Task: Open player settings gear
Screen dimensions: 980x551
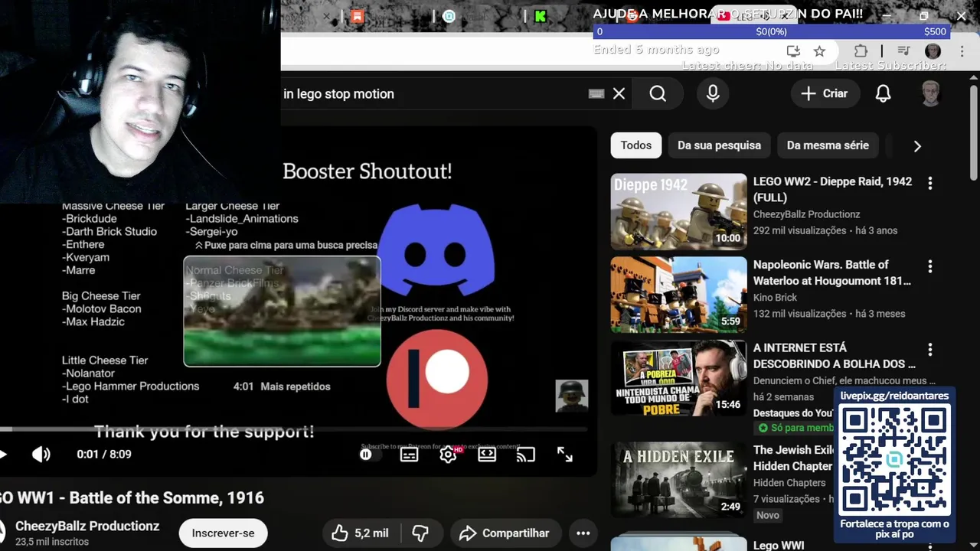Action: 448,455
